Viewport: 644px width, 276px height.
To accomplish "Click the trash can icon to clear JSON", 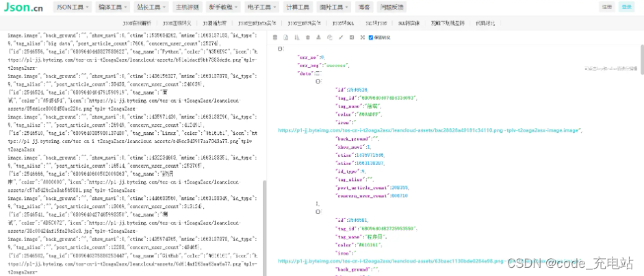I will point(307,38).
